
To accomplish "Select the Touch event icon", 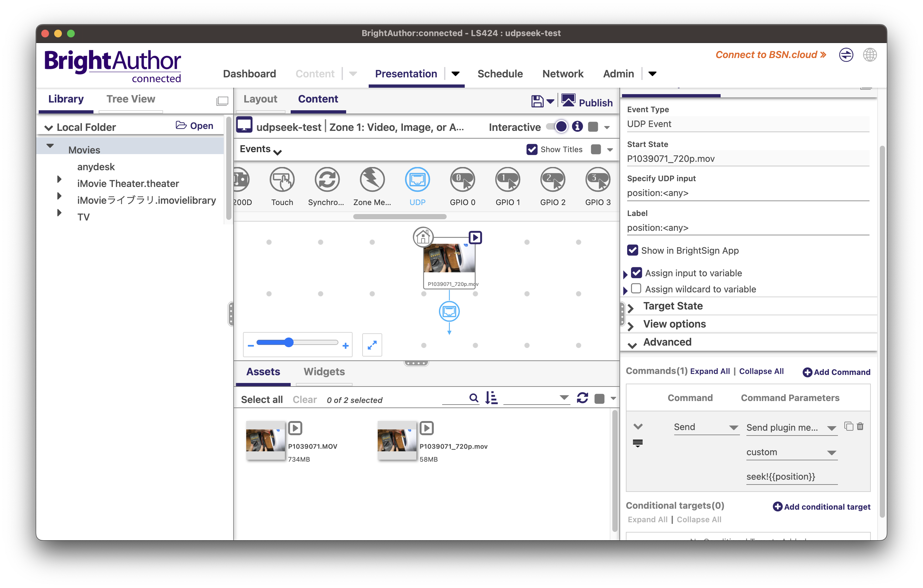I will point(282,179).
